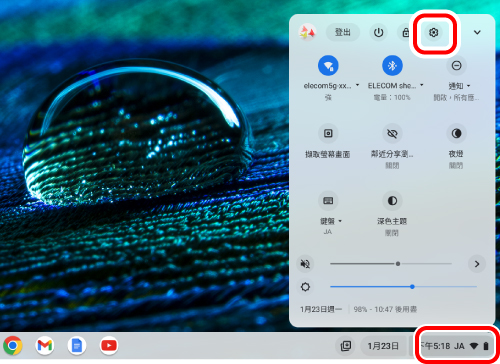Click the power button icon
This screenshot has height=364, width=500.
[x=378, y=33]
